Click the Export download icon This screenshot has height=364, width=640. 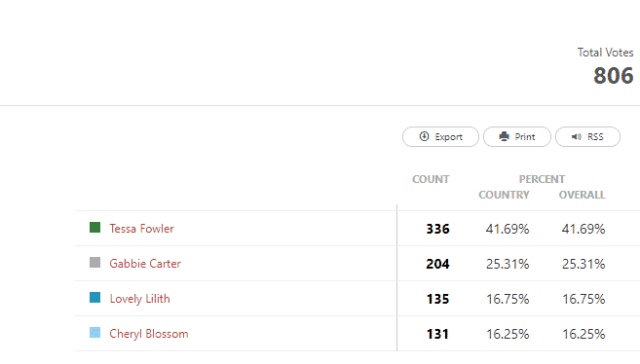coord(424,136)
